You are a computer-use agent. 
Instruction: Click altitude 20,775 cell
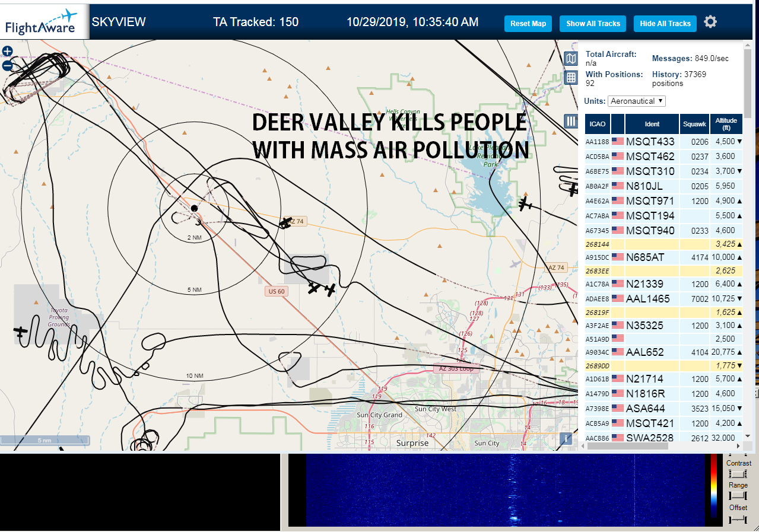(726, 352)
